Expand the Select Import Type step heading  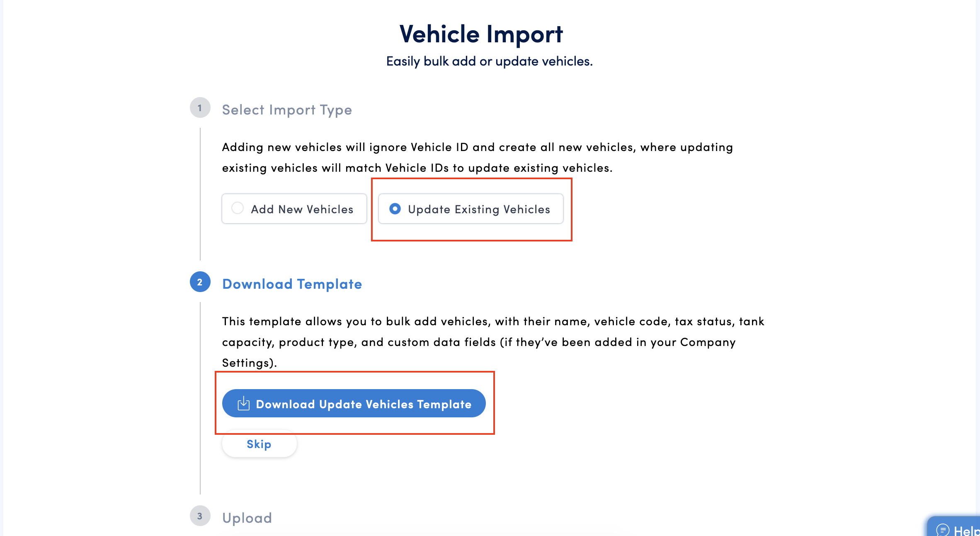point(287,110)
